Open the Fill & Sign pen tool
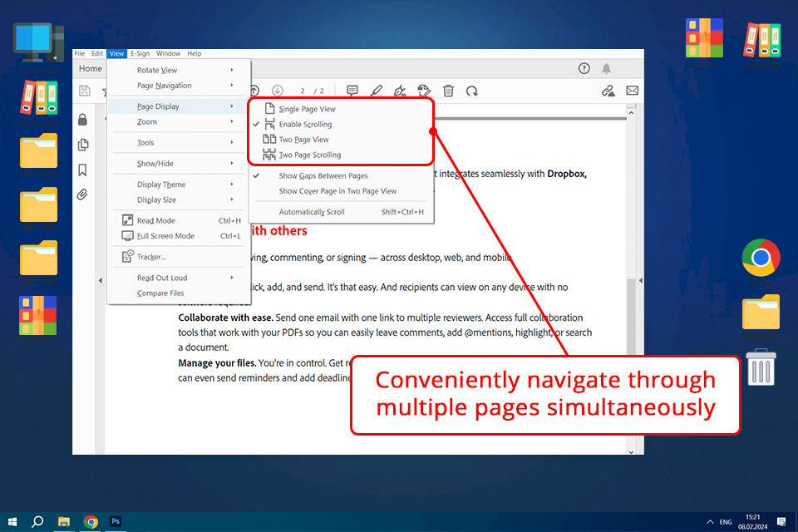 click(400, 91)
